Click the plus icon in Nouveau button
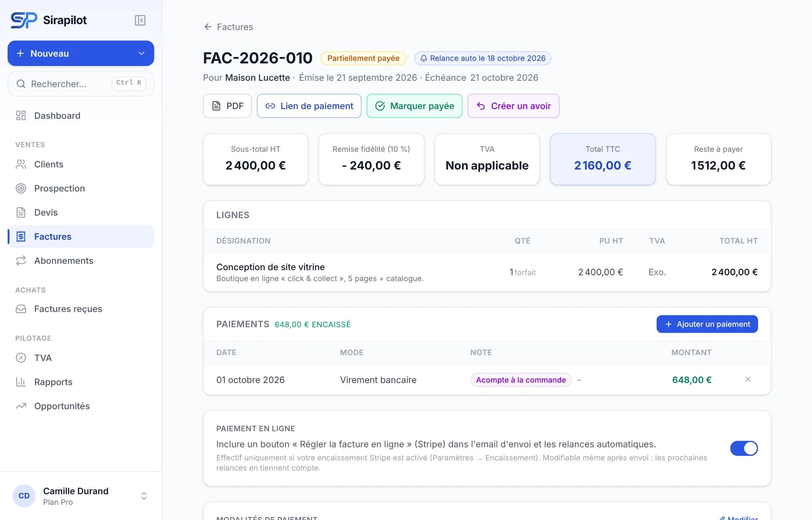812x520 pixels. click(20, 53)
